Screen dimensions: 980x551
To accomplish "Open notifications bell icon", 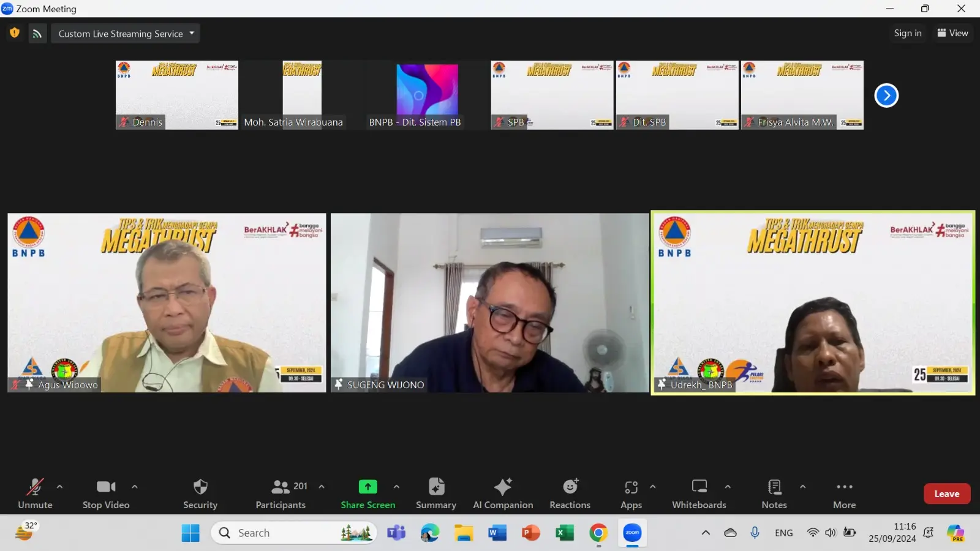I will tap(929, 533).
